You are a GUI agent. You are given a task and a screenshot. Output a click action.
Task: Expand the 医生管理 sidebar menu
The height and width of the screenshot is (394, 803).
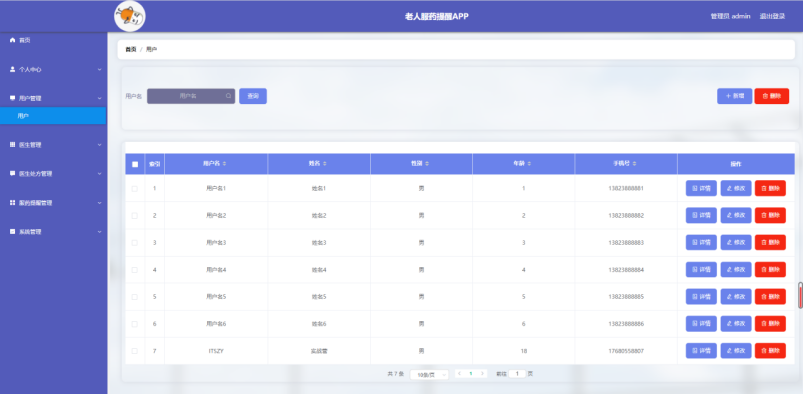pyautogui.click(x=54, y=145)
